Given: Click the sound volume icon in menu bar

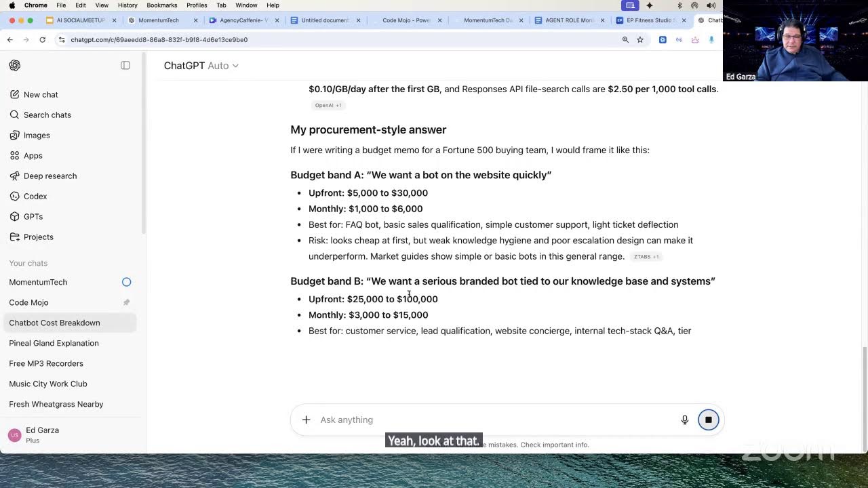Looking at the screenshot, I should (x=711, y=5).
